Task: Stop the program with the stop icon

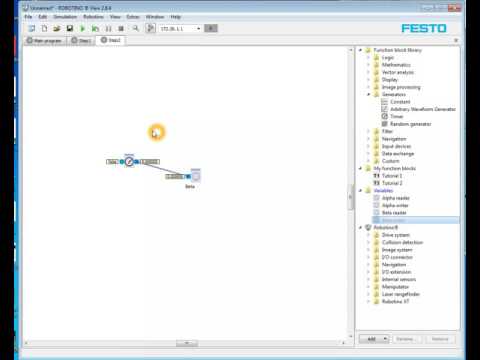Action: (121, 29)
